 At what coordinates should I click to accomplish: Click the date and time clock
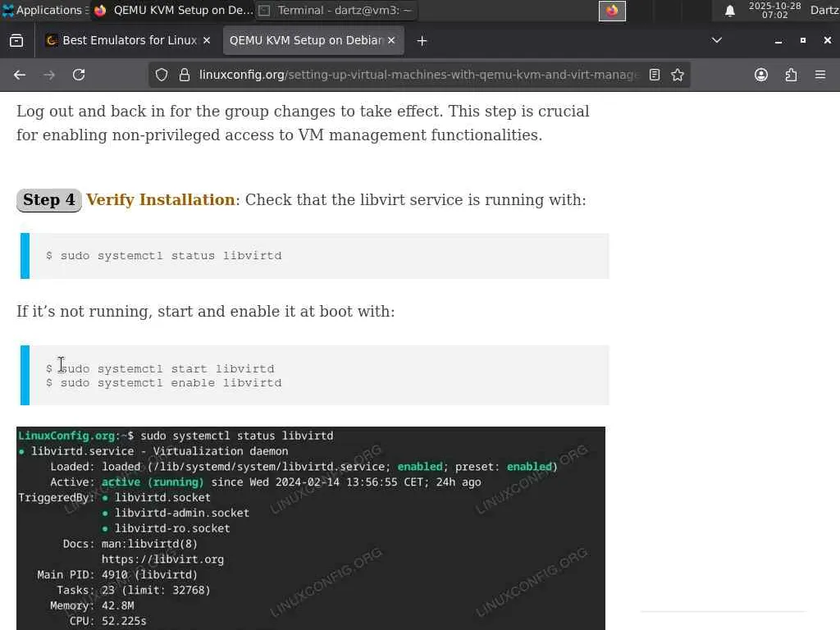pyautogui.click(x=774, y=10)
